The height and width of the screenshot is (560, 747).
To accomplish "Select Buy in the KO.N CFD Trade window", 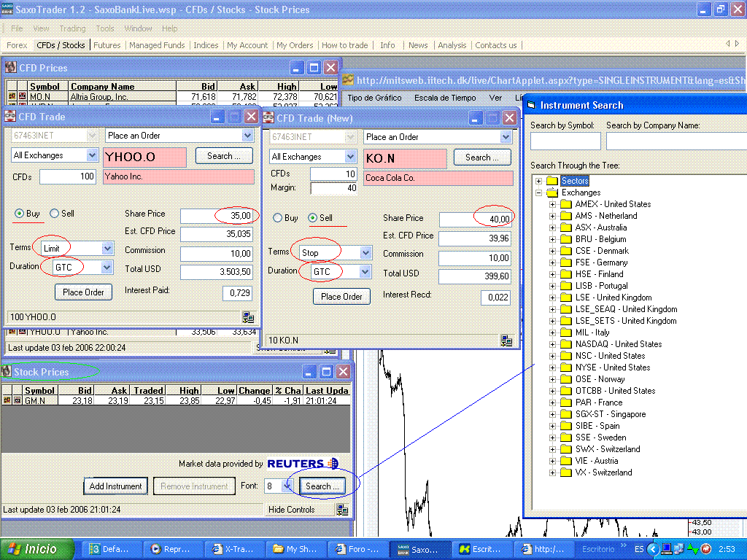I will (277, 217).
